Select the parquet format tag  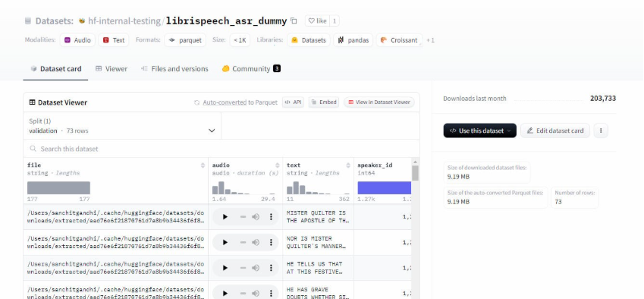click(185, 39)
